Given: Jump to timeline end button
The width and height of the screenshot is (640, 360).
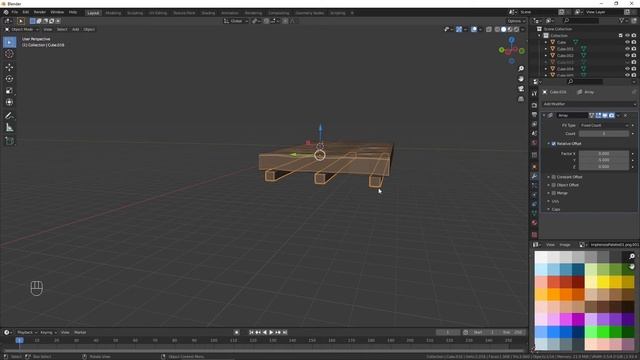Looking at the screenshot, I should click(285, 333).
